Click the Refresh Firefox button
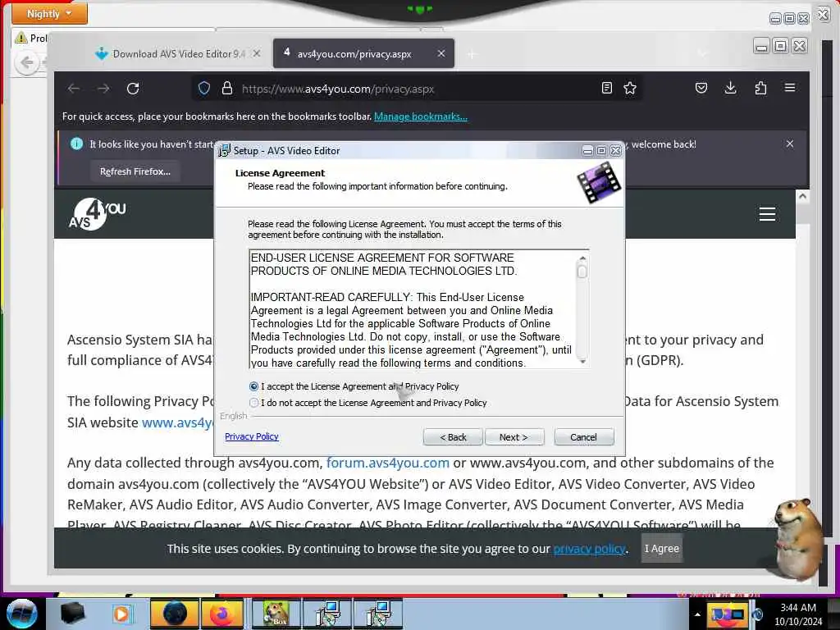The height and width of the screenshot is (630, 840). [x=135, y=171]
